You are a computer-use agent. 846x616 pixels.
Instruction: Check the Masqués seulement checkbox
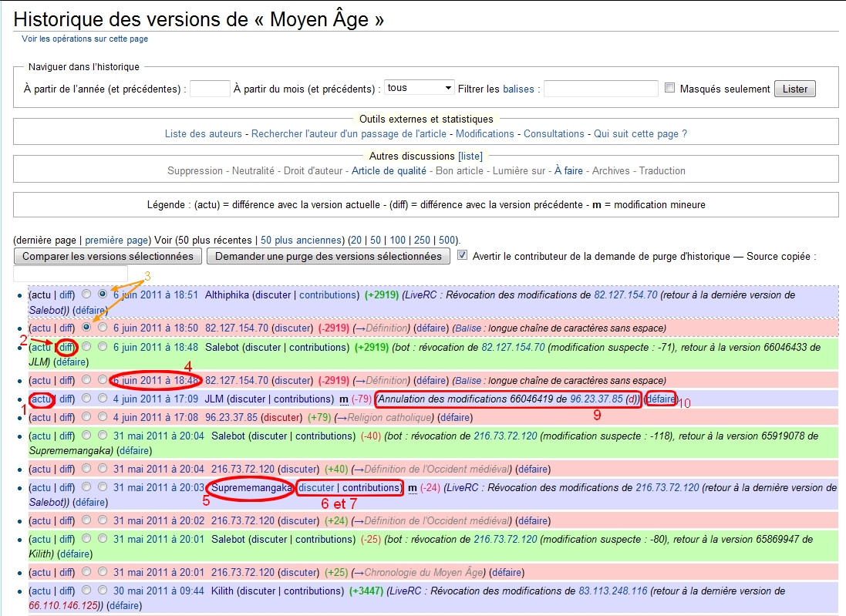[x=669, y=88]
